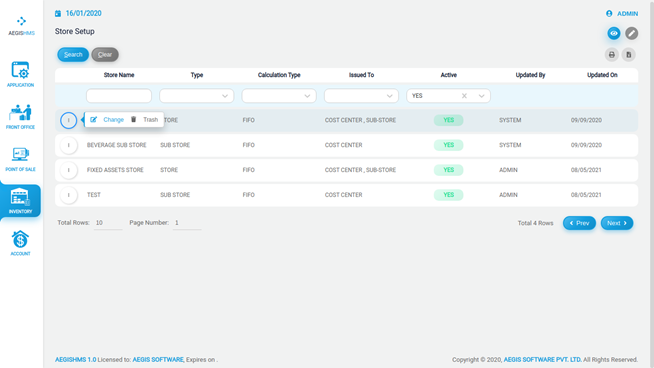The width and height of the screenshot is (654, 368).
Task: Export the store list to file
Action: pyautogui.click(x=629, y=55)
